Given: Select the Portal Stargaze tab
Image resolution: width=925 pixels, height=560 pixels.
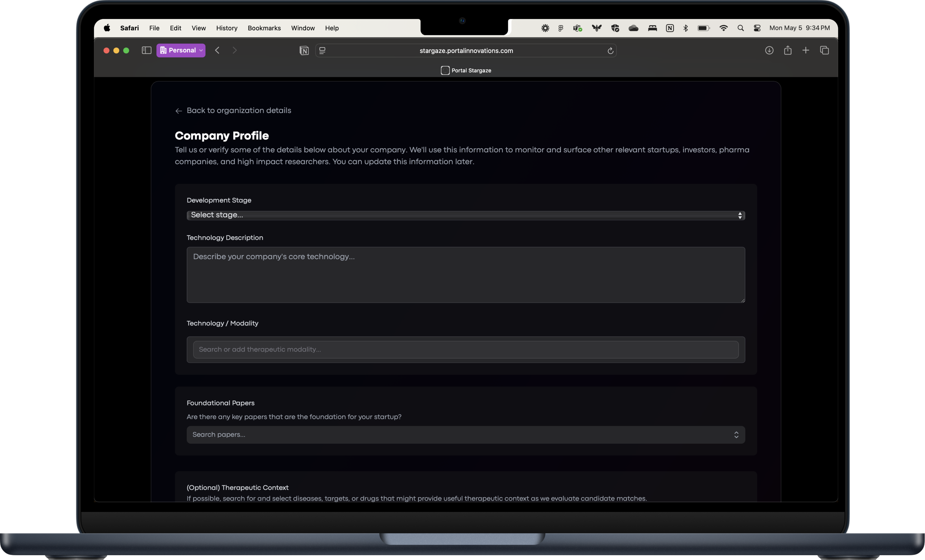Looking at the screenshot, I should pos(466,70).
